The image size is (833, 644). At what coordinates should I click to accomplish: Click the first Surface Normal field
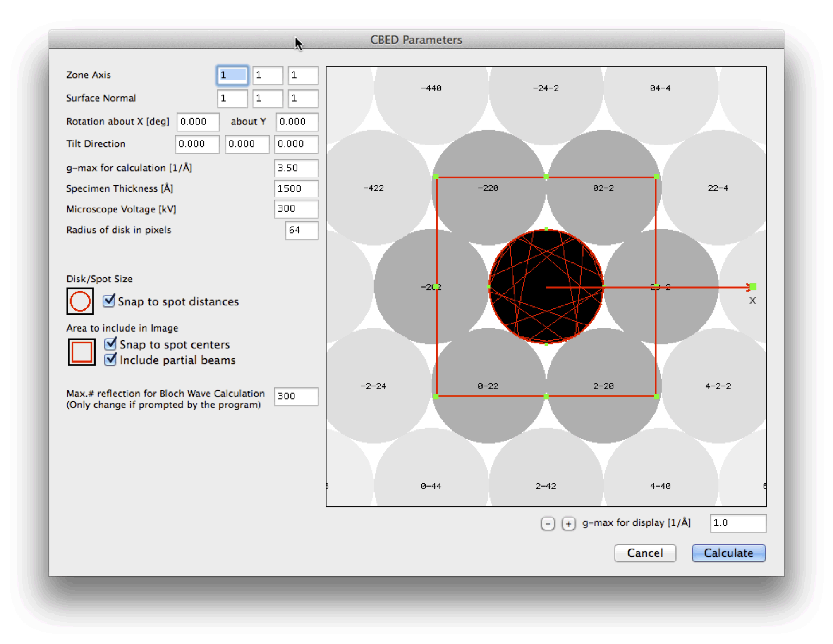[x=232, y=98]
